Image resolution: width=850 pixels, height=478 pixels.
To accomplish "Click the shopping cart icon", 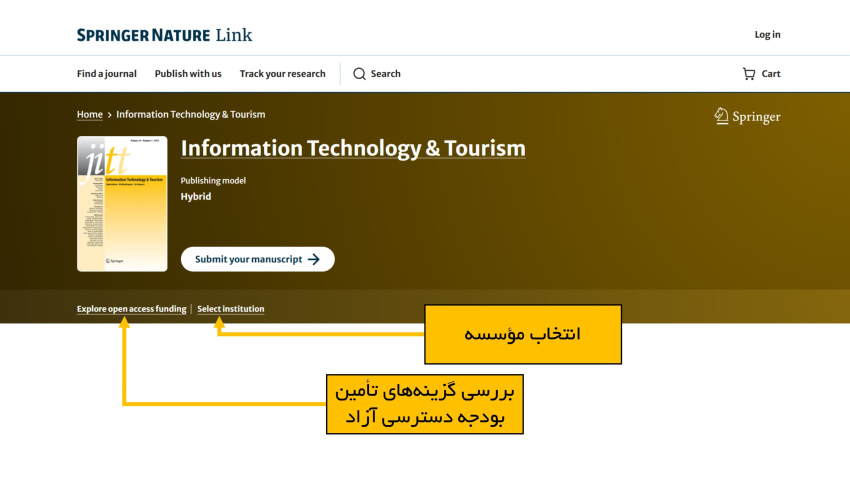I will [748, 74].
